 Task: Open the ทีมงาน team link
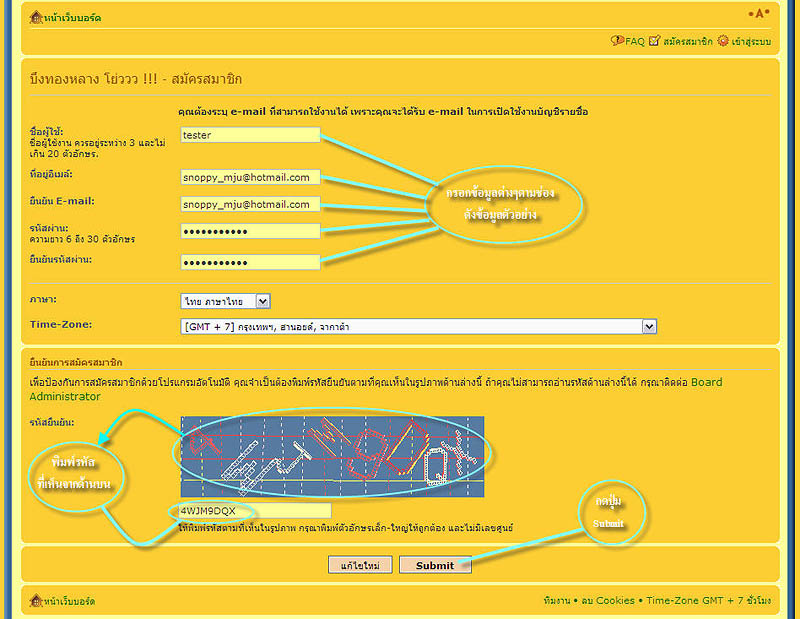[x=557, y=601]
